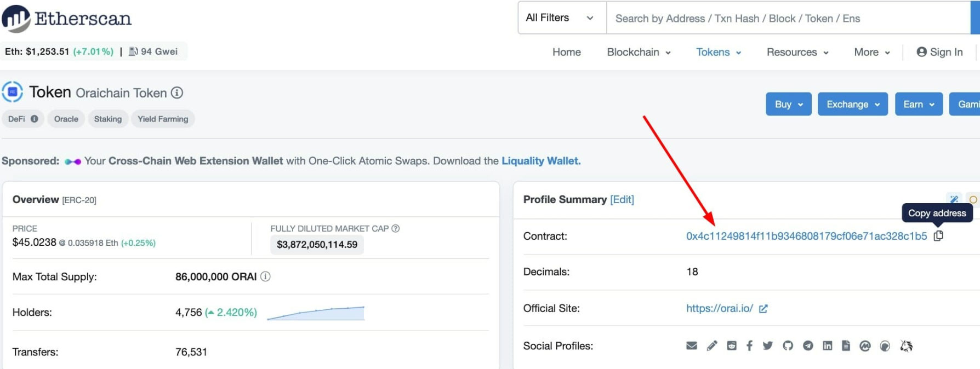This screenshot has width=980, height=369.
Task: Click the Eth: $1,253.51 price text
Action: (x=37, y=51)
